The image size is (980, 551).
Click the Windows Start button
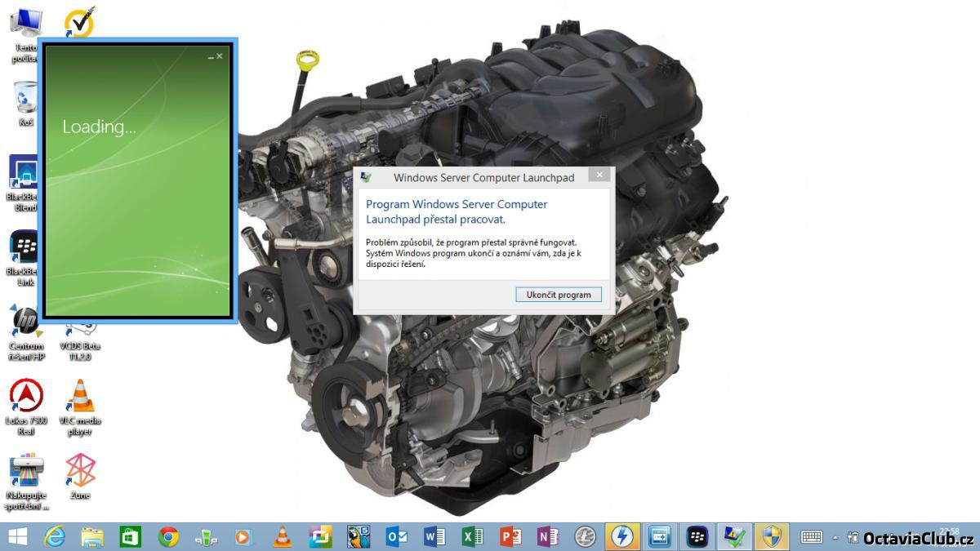17,536
